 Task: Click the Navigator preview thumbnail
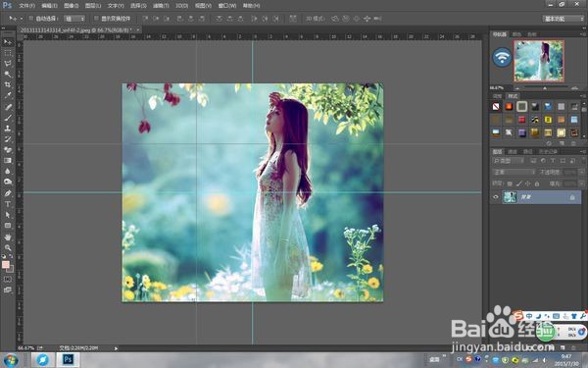[539, 61]
